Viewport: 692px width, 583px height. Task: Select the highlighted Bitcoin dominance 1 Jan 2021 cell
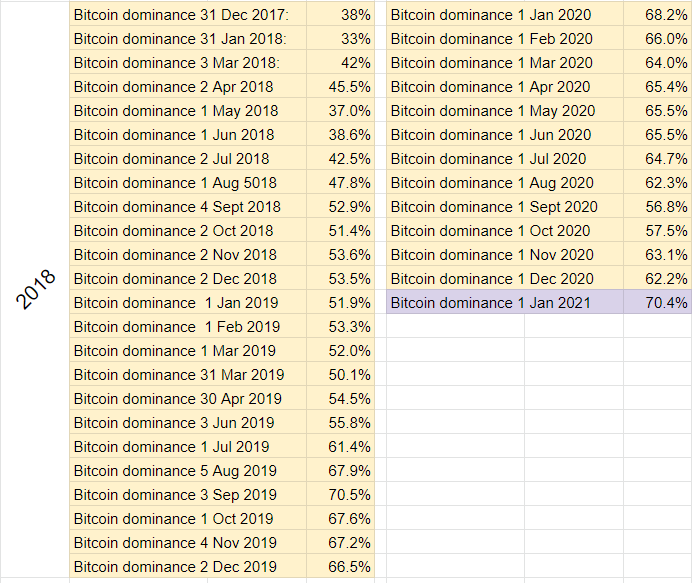[x=505, y=302]
